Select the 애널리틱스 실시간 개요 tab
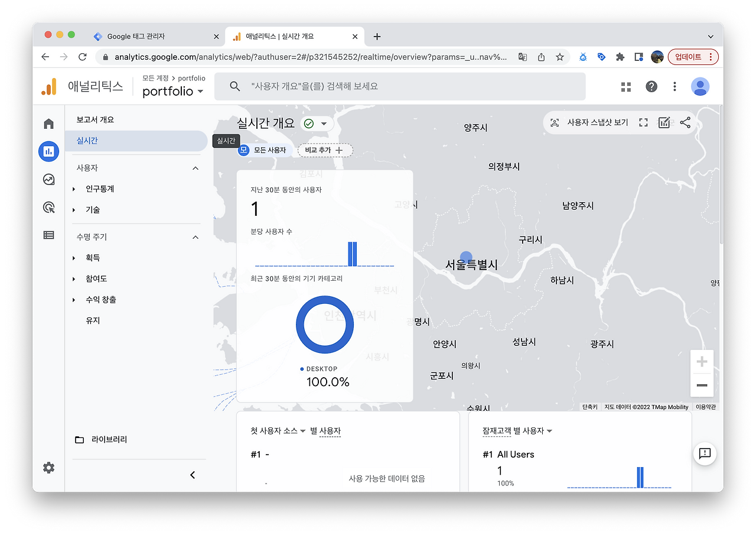The width and height of the screenshot is (756, 535). coord(295,36)
